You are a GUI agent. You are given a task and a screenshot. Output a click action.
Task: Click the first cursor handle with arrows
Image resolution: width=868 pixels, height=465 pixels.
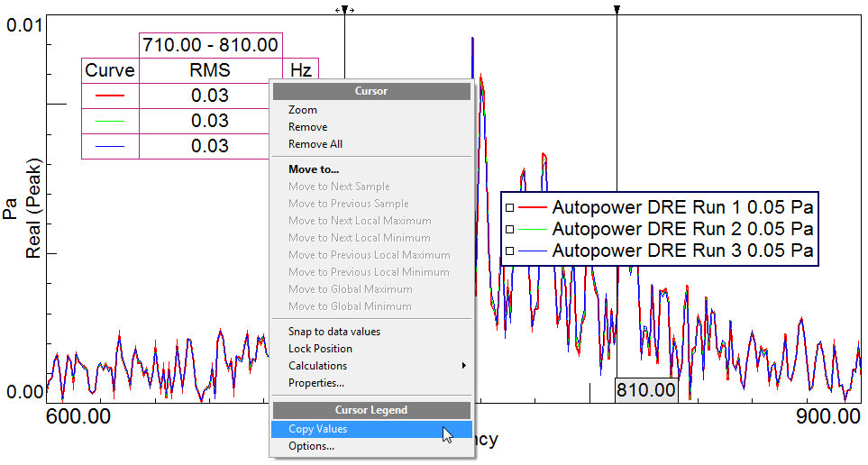(x=344, y=10)
